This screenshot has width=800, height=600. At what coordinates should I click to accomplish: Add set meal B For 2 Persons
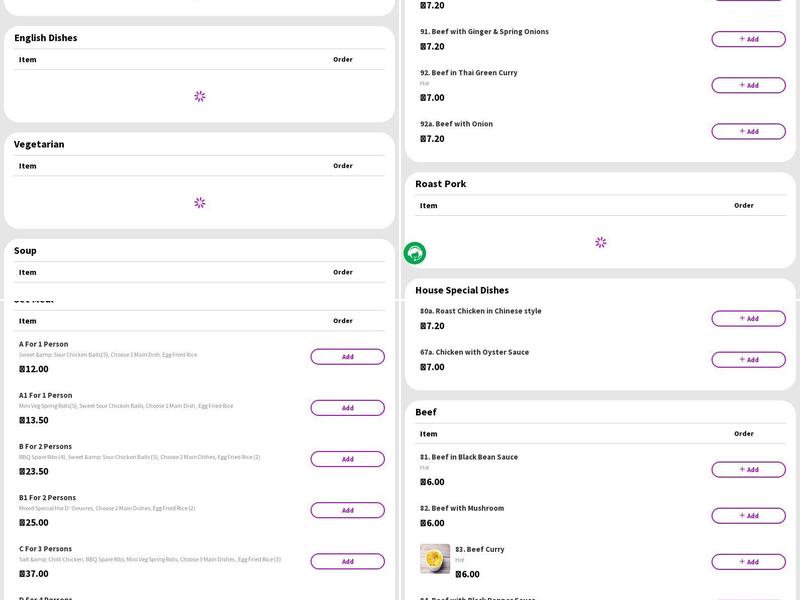pyautogui.click(x=347, y=459)
